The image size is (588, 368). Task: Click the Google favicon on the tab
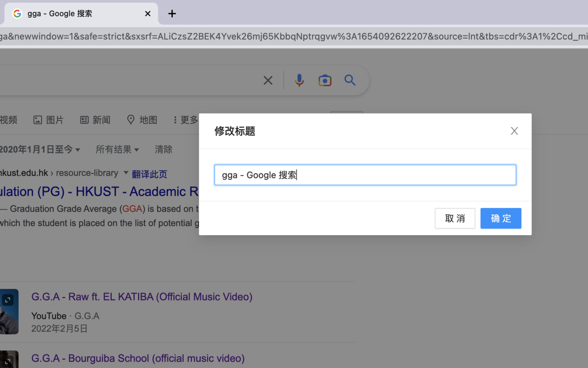(17, 14)
